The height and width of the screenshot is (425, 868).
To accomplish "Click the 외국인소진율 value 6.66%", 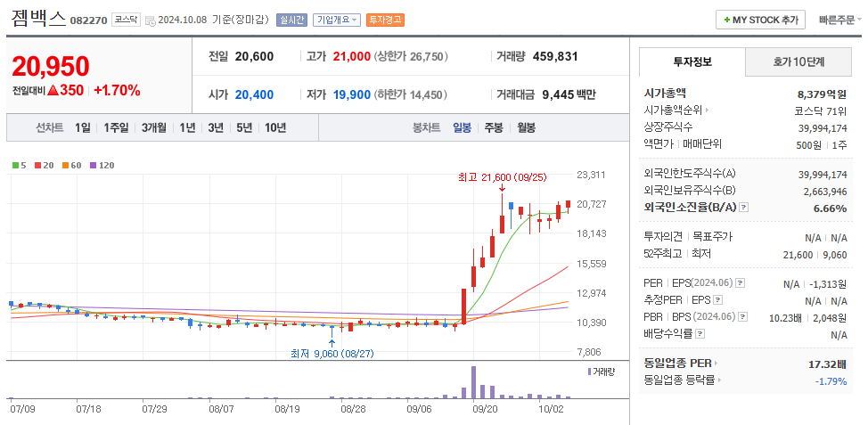I will 830,208.
